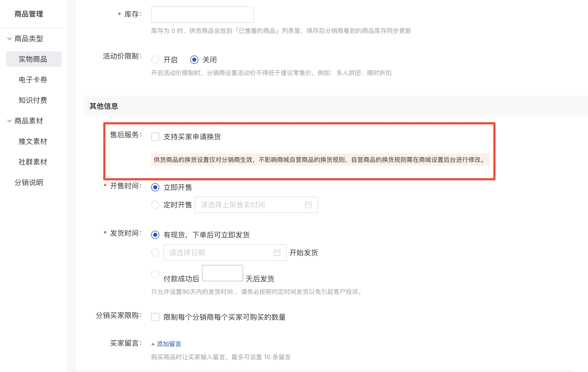The image size is (588, 372).
Task: Collapse the 商品类型 chevron
Action: [x=10, y=39]
